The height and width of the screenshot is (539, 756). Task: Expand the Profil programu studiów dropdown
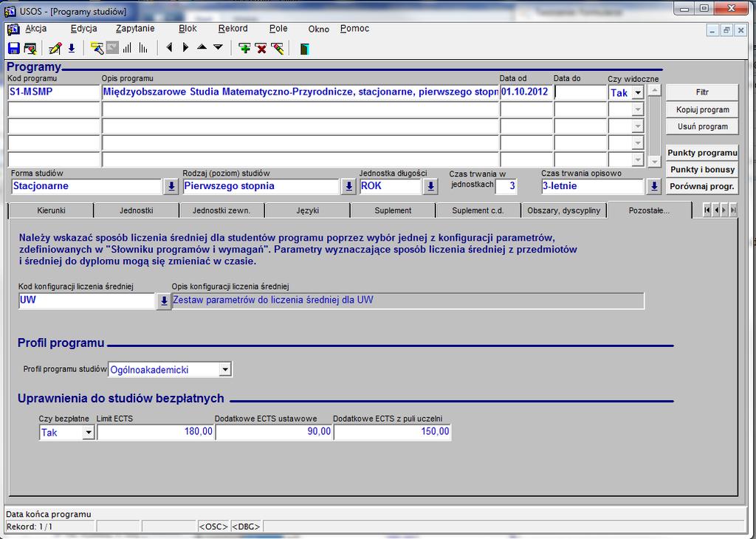[225, 370]
